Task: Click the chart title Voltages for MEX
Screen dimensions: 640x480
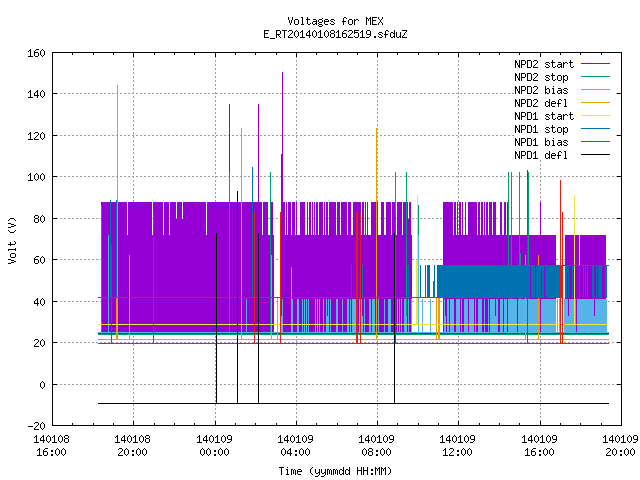Action: click(x=335, y=21)
